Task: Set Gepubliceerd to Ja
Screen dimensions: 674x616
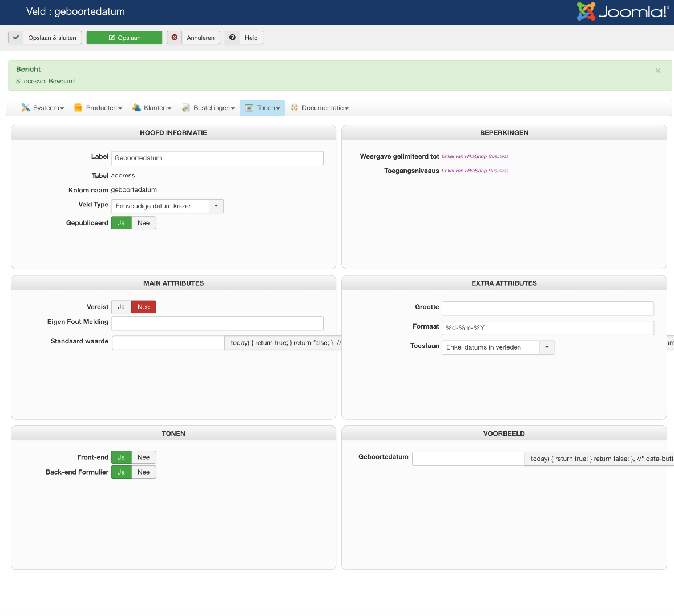Action: (121, 223)
